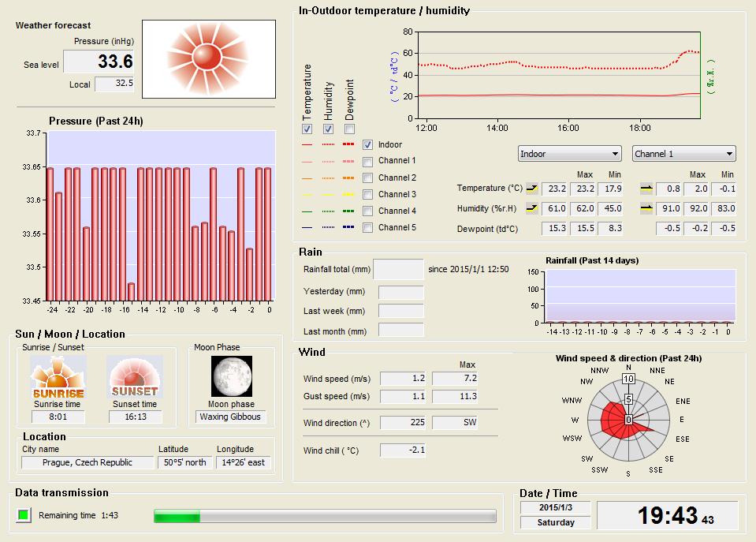Click the indoor humidity trend arrow icon

[531, 208]
